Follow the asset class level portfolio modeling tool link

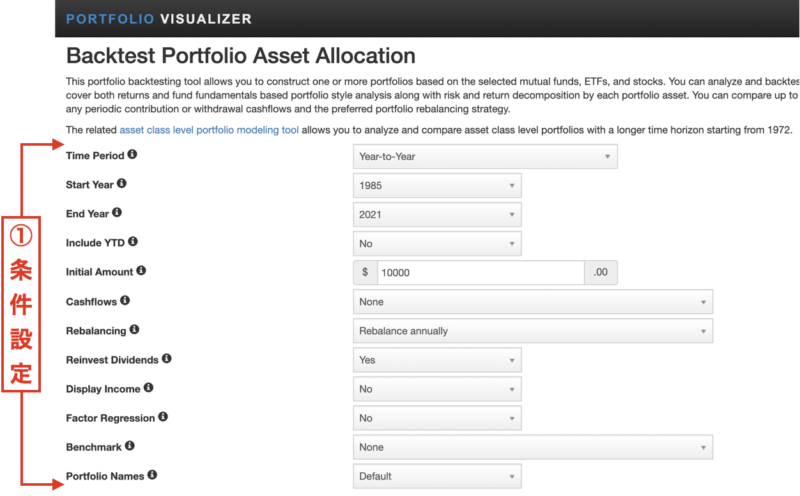point(209,130)
